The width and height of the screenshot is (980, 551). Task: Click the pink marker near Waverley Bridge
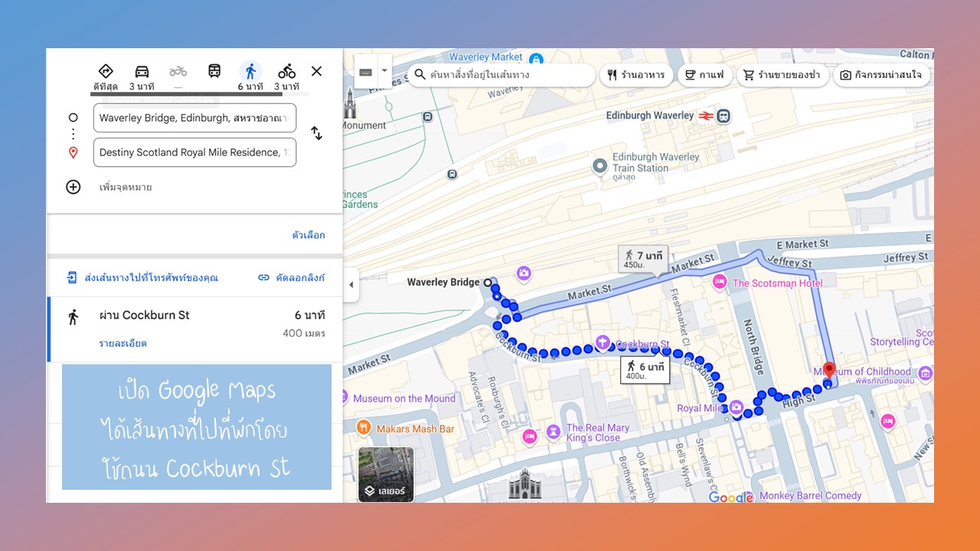pos(524,272)
